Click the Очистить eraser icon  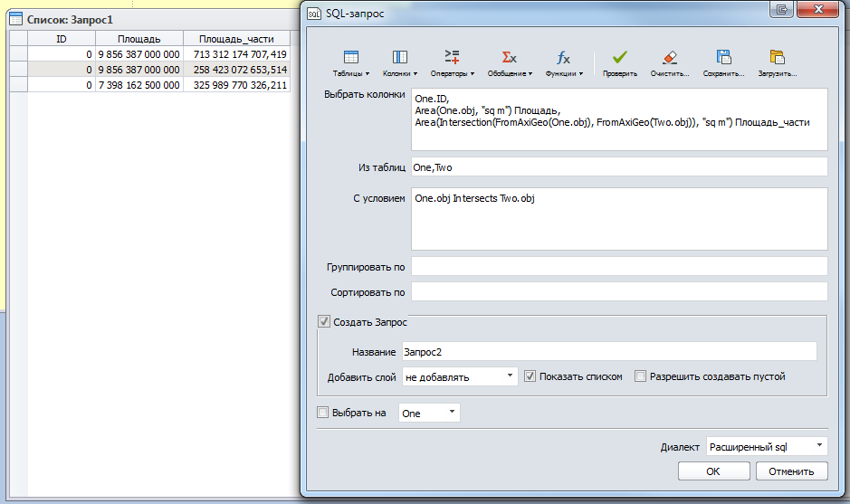coord(670,57)
